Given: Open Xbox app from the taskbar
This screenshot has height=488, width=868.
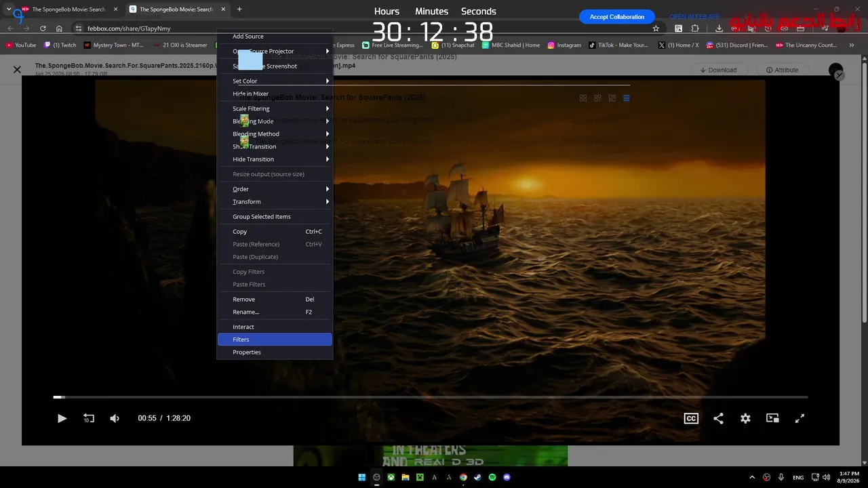Looking at the screenshot, I should click(x=391, y=477).
